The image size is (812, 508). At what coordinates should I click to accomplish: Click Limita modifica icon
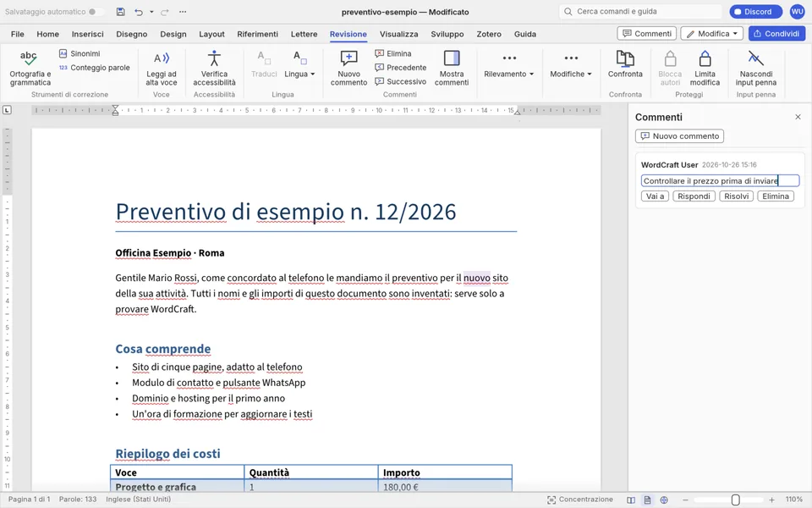705,68
